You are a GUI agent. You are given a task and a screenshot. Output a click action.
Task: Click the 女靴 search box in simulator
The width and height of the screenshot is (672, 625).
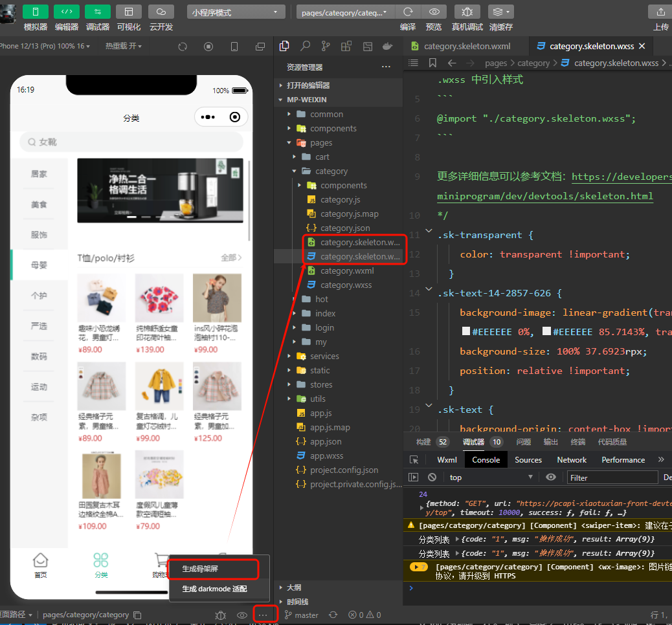[x=131, y=142]
